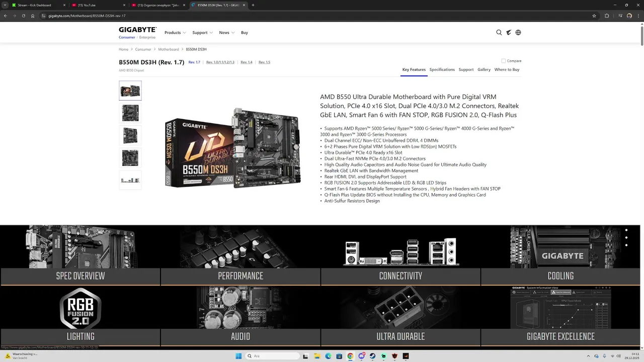Open the AUDIO tile
The width and height of the screenshot is (644, 362).
tap(240, 316)
